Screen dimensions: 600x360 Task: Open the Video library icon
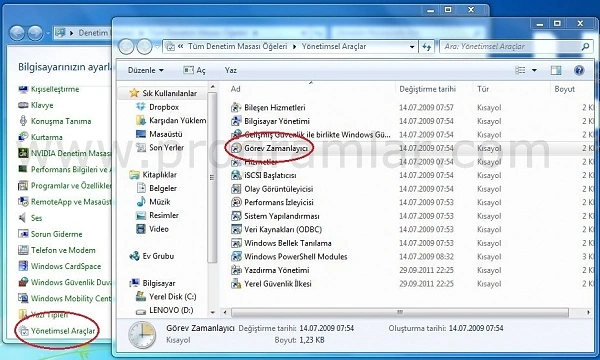pyautogui.click(x=141, y=229)
